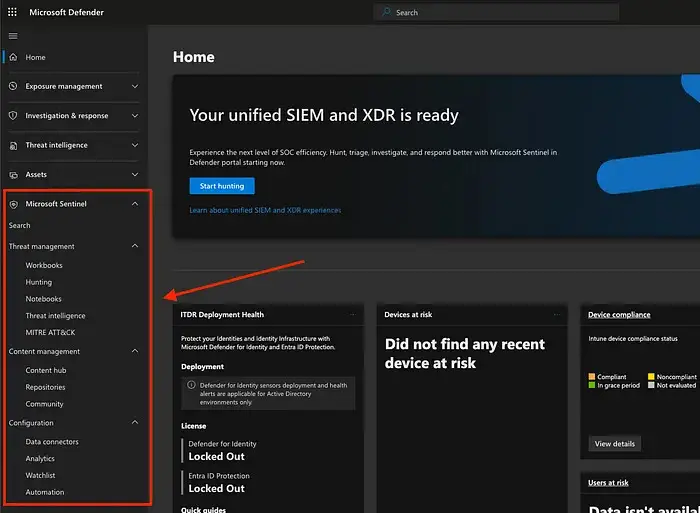Open Content hub item
700x513 pixels.
pos(46,370)
